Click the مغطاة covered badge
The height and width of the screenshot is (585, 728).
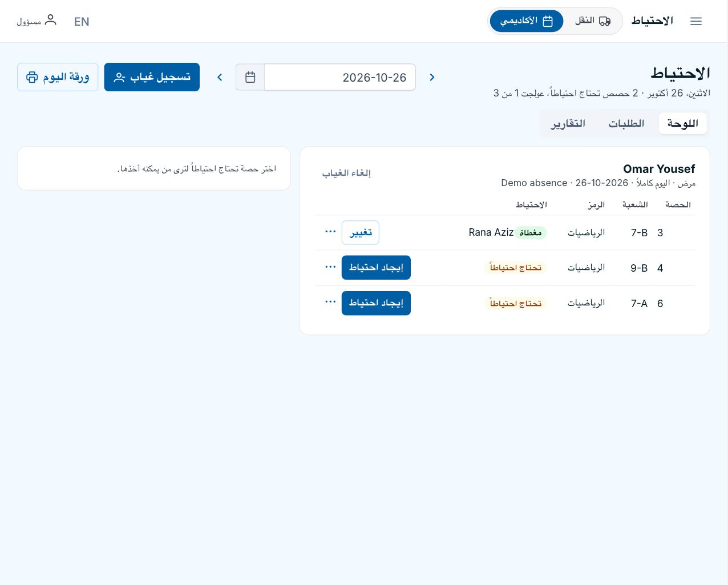(531, 232)
